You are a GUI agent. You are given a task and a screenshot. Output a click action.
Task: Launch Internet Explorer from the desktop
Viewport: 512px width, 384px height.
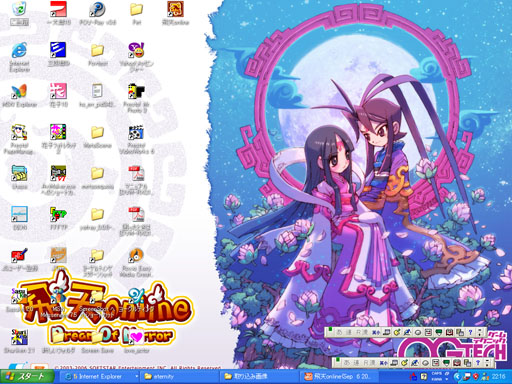pyautogui.click(x=19, y=50)
